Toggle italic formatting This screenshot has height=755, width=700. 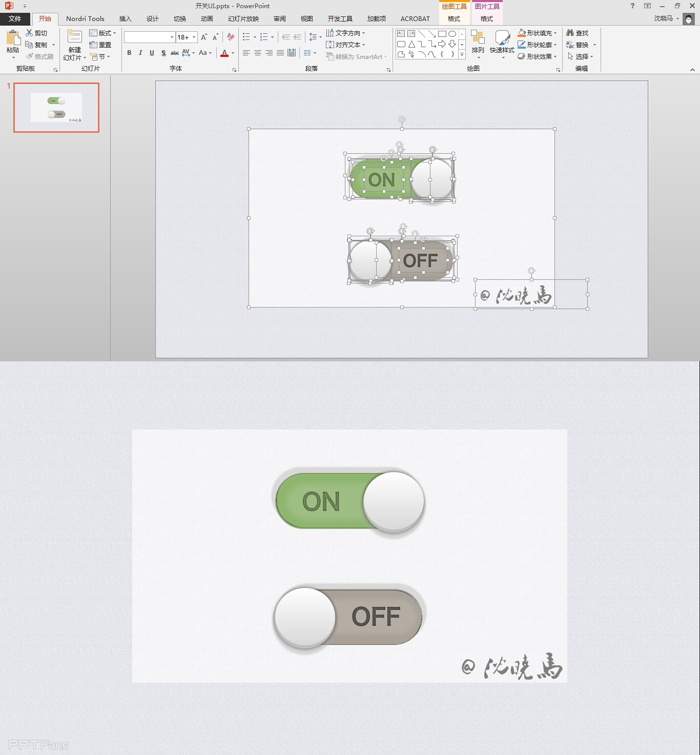pos(140,53)
